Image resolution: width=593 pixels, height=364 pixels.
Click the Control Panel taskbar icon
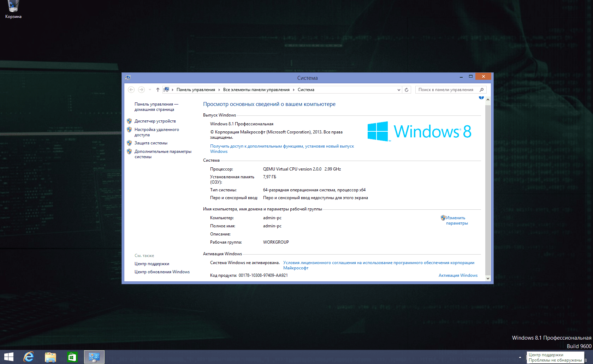click(94, 357)
